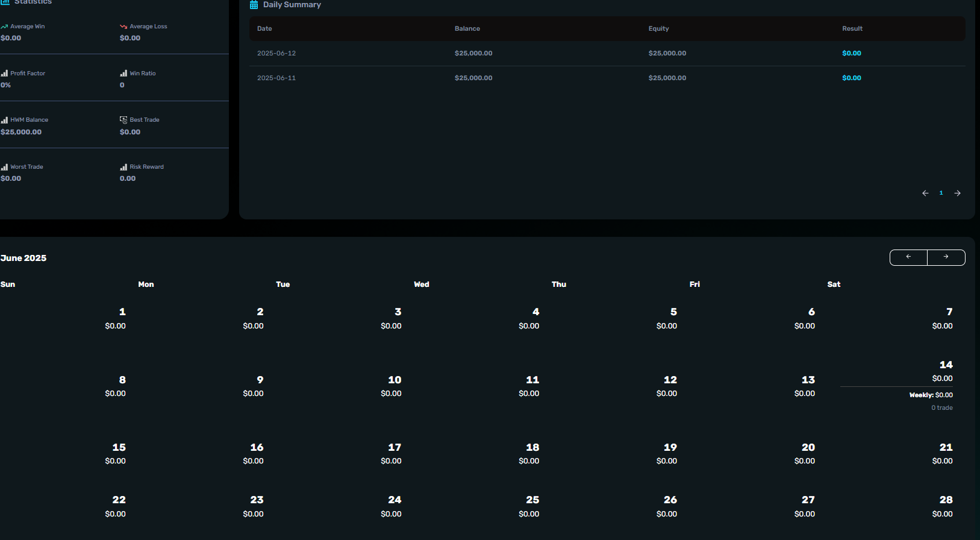Click the Best Trade icon
This screenshot has height=540, width=980.
[123, 120]
